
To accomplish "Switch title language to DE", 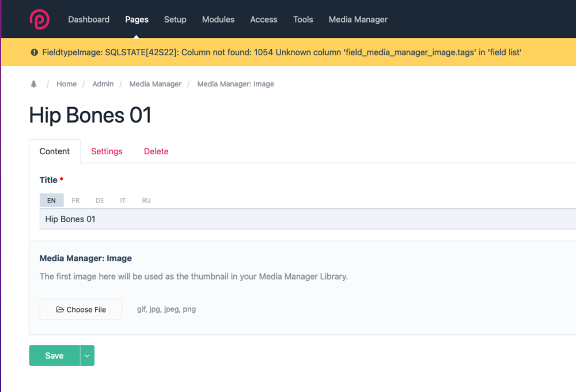I will 100,200.
